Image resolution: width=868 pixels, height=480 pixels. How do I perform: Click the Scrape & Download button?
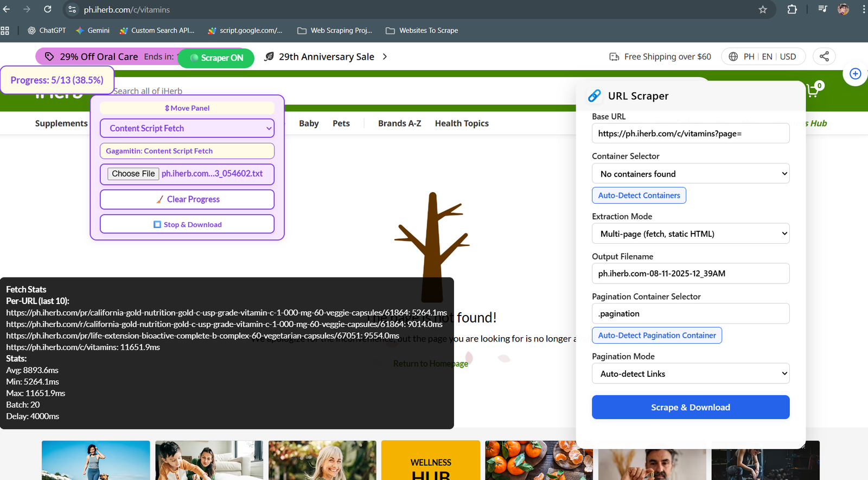690,407
